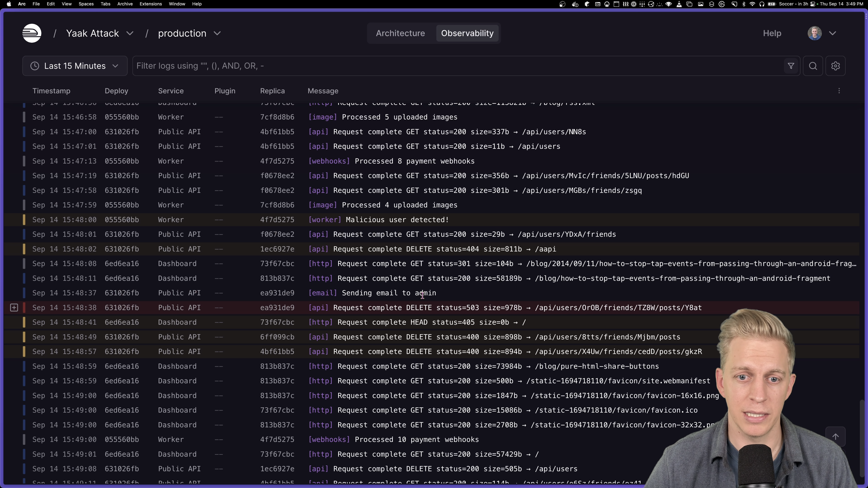Toggle the filter funnel in the search bar
Screen dimensions: 868x488
coord(791,66)
